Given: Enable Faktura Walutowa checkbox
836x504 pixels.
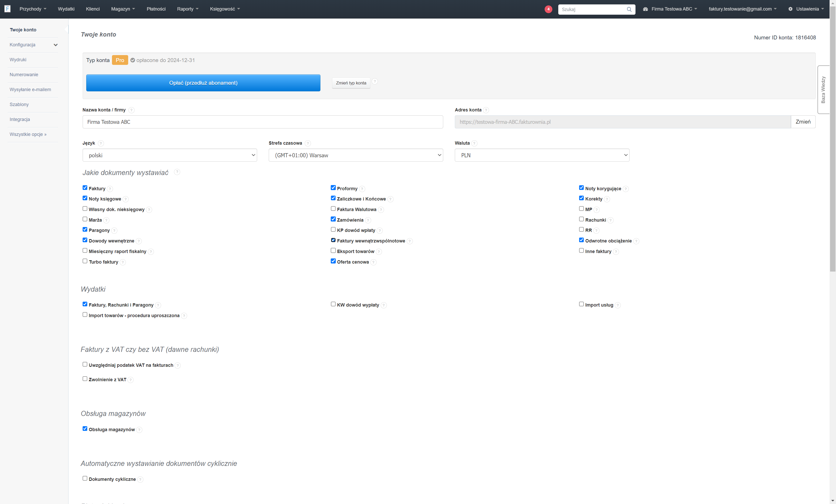Looking at the screenshot, I should [333, 209].
